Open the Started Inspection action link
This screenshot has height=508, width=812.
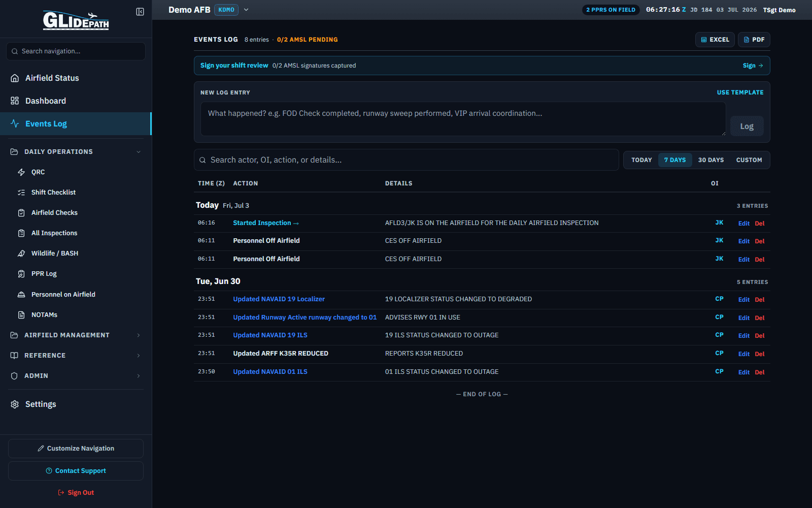point(266,223)
